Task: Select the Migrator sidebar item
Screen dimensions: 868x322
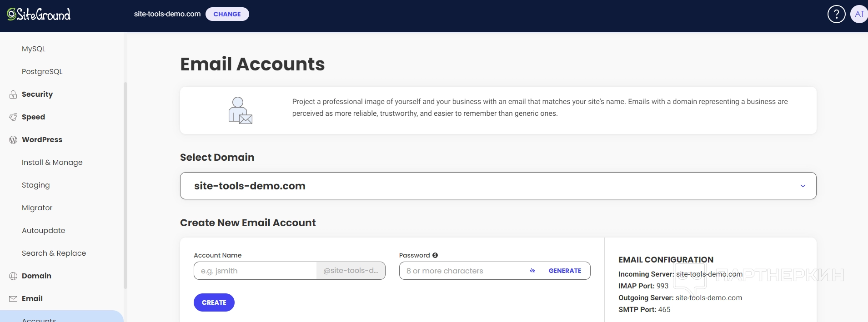Action: tap(37, 208)
